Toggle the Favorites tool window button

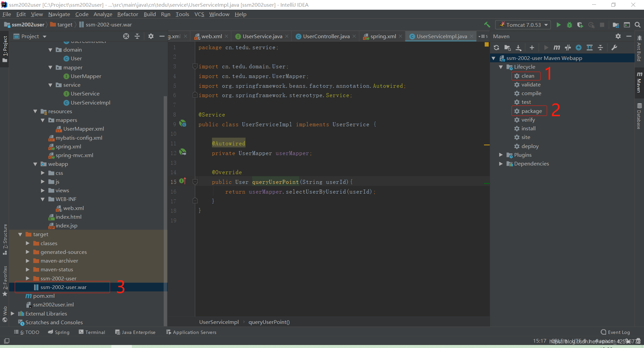pos(5,281)
